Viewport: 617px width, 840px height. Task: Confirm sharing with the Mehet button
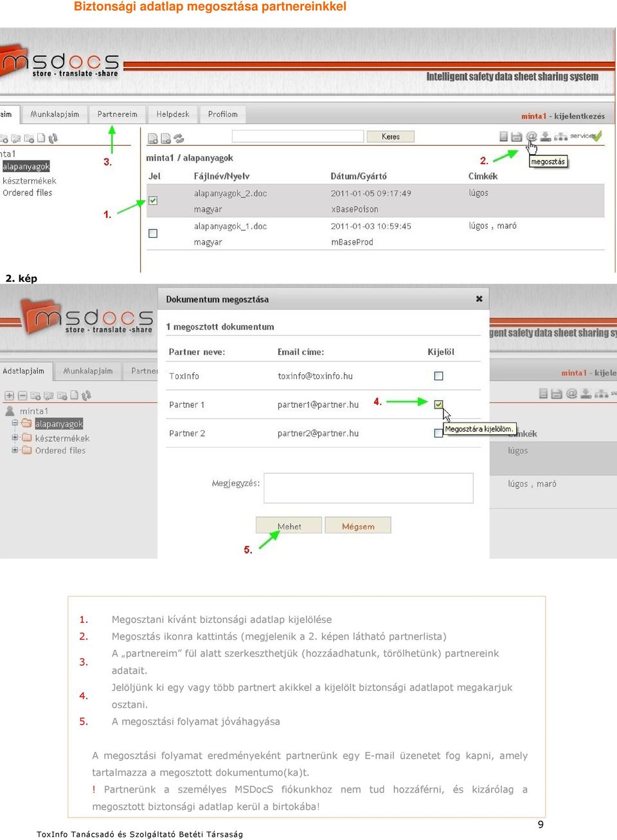pyautogui.click(x=289, y=526)
